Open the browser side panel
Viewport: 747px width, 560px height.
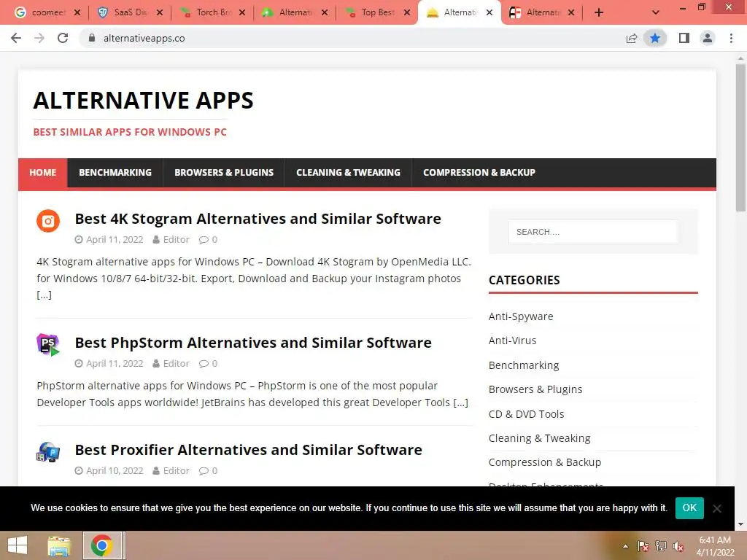(x=684, y=38)
